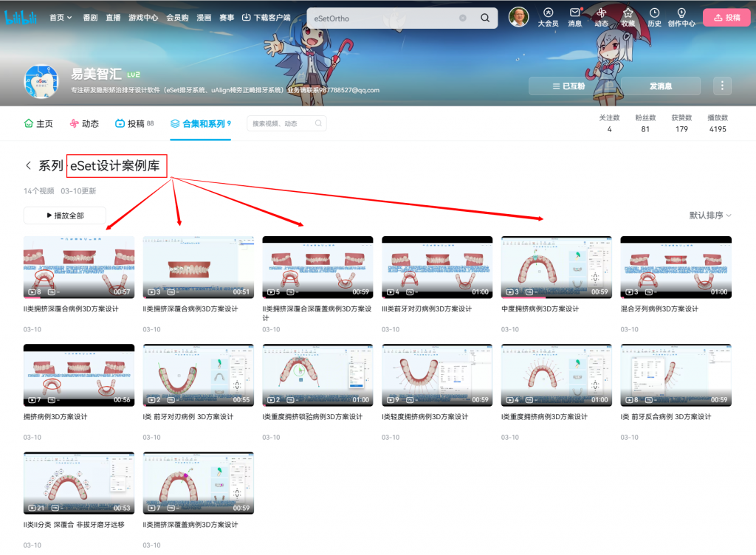Open the three-dot more options menu
The width and height of the screenshot is (756, 555).
[x=721, y=86]
